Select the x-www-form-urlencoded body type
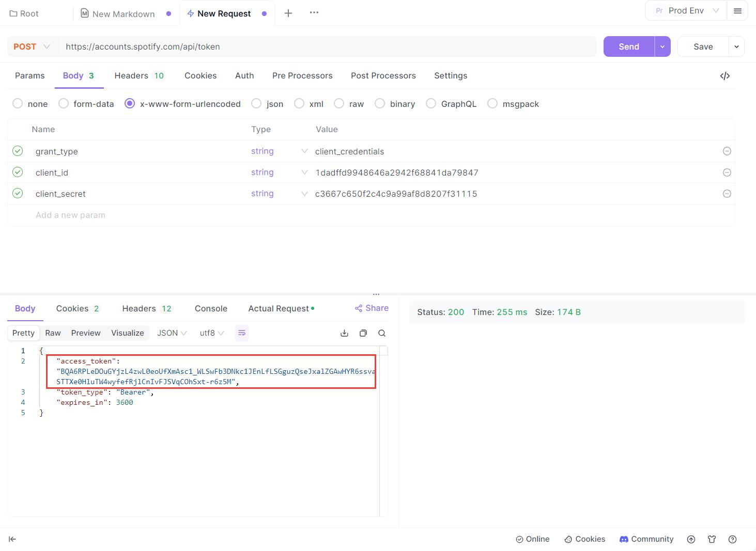The image size is (756, 551). (130, 104)
